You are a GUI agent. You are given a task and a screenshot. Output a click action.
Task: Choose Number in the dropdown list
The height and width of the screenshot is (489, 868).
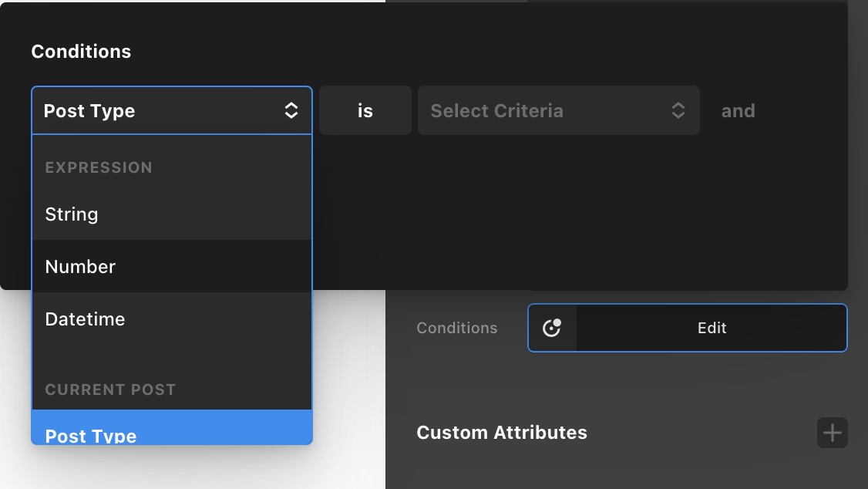(172, 266)
